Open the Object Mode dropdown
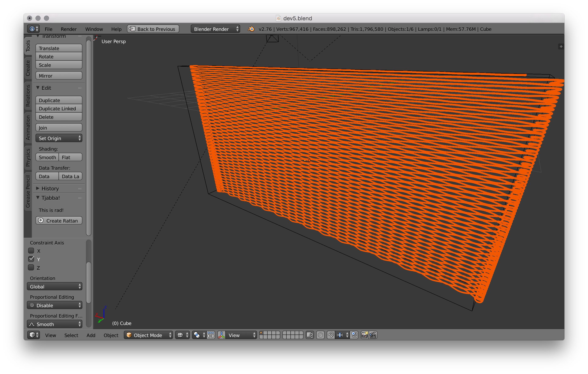Image resolution: width=588 pixels, height=374 pixels. point(148,335)
